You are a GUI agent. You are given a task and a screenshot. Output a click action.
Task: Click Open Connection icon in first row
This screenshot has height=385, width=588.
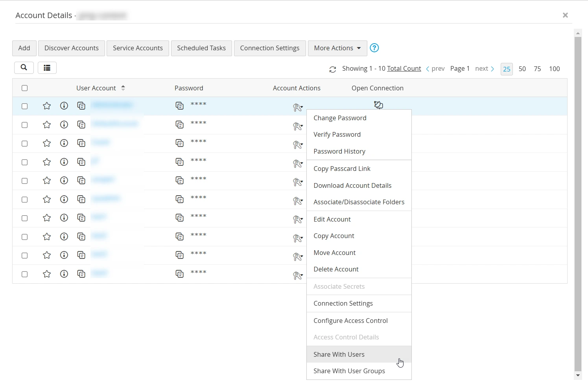click(x=378, y=105)
